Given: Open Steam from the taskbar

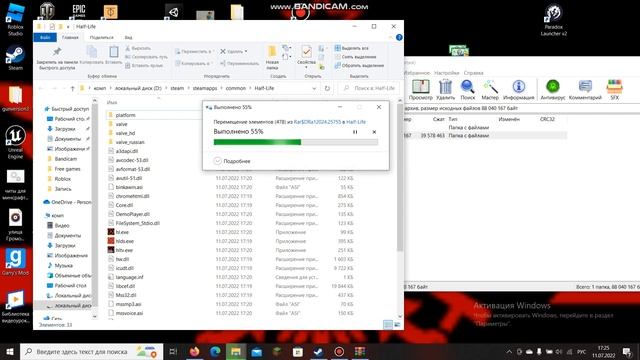Looking at the screenshot, I should pyautogui.click(x=318, y=351).
